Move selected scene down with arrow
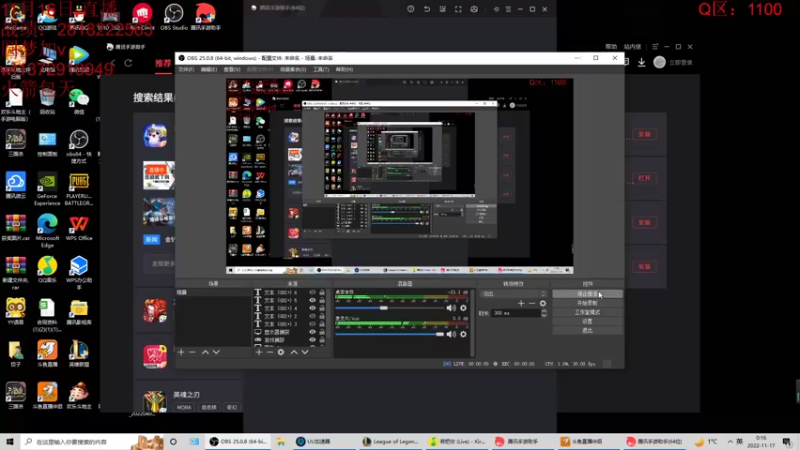The image size is (800, 450). tap(217, 352)
